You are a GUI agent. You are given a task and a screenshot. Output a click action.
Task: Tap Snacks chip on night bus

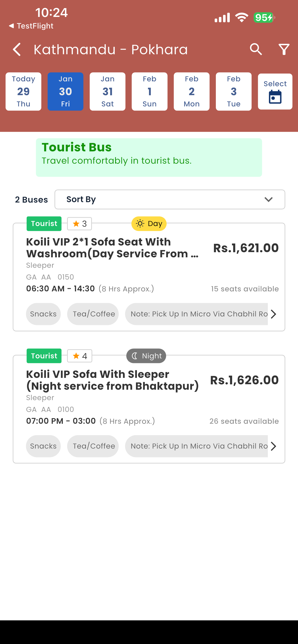click(x=43, y=446)
